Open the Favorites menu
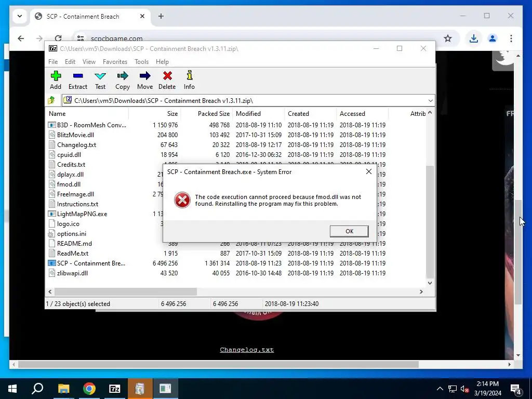 (x=115, y=62)
